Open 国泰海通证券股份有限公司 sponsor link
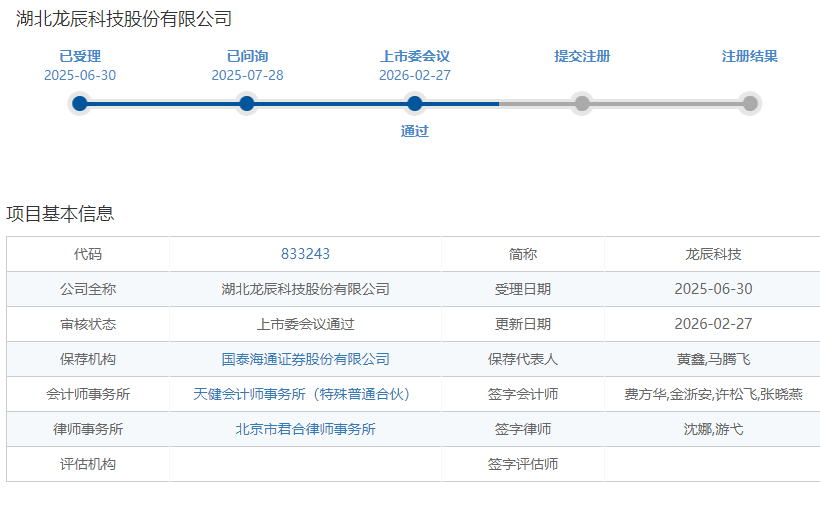 (305, 359)
